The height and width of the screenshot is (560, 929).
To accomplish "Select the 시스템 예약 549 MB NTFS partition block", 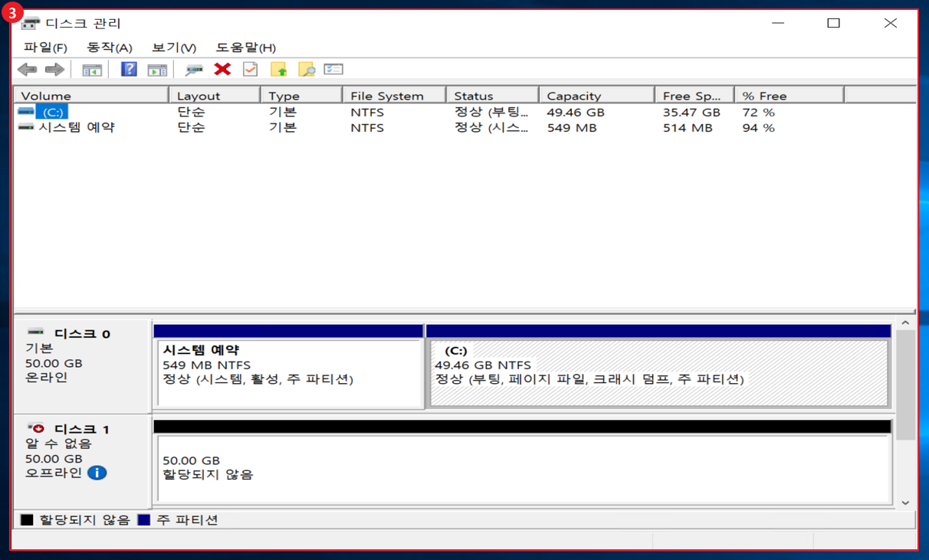I will tap(289, 366).
